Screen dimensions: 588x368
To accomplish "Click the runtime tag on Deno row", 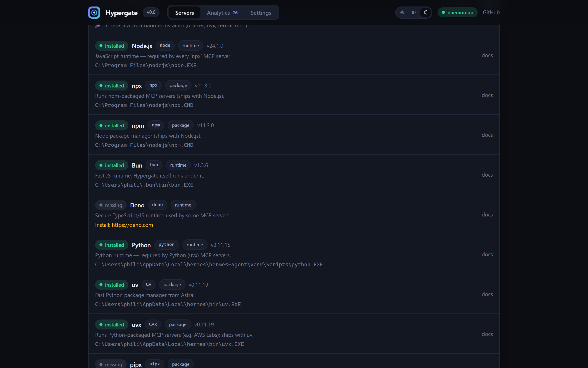I will [x=183, y=205].
